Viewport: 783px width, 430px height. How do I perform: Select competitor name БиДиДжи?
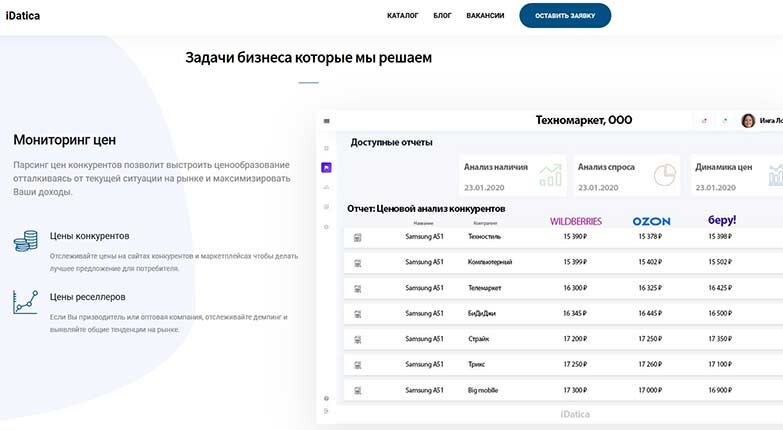pos(482,313)
